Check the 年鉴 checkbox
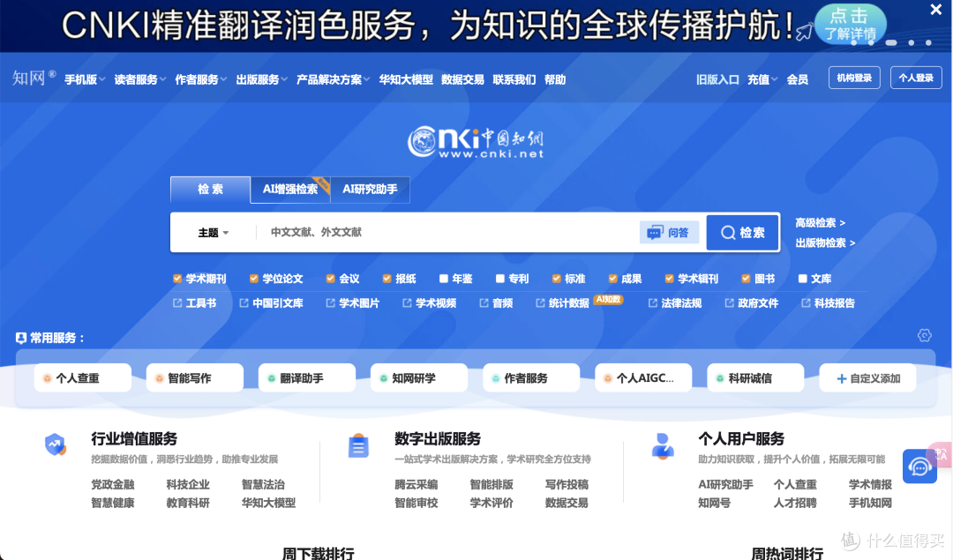The image size is (953, 560). point(444,278)
